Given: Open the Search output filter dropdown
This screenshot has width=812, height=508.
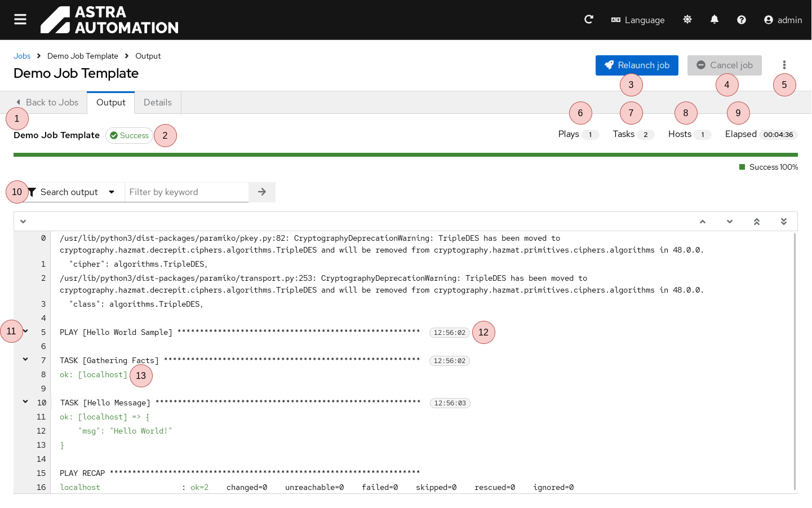Looking at the screenshot, I should click(x=72, y=192).
